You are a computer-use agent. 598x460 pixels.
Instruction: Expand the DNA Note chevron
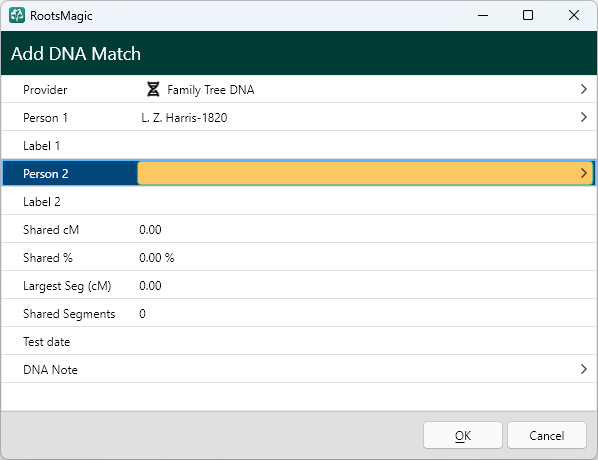coord(583,369)
